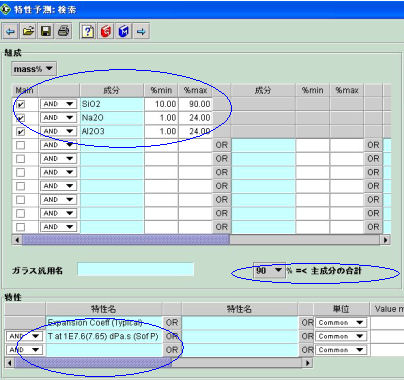This screenshot has width=404, height=380.
Task: Click the red book toolbar icon
Action: [x=106, y=32]
